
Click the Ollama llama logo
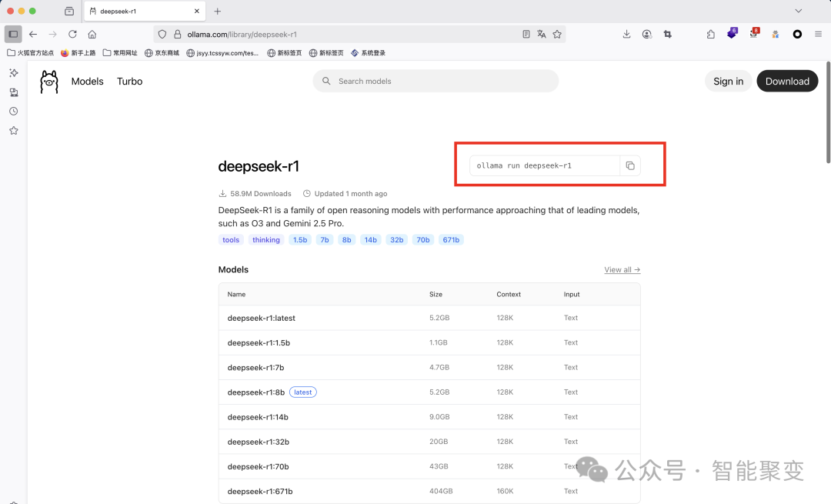coord(48,82)
